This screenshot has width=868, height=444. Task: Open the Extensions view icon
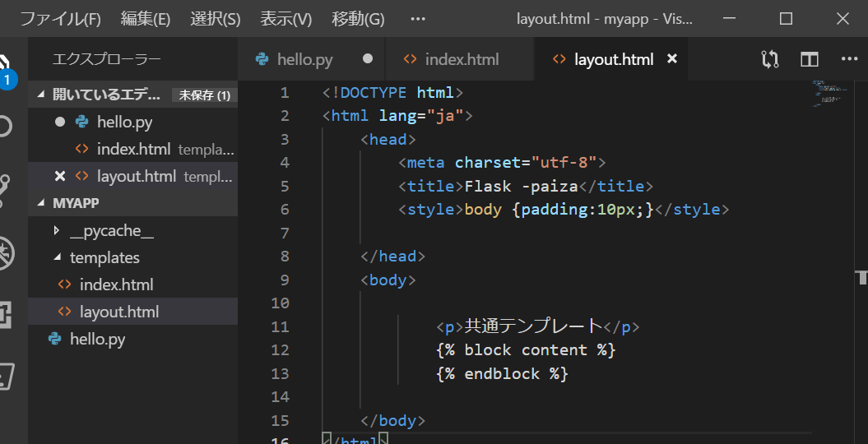pos(6,315)
